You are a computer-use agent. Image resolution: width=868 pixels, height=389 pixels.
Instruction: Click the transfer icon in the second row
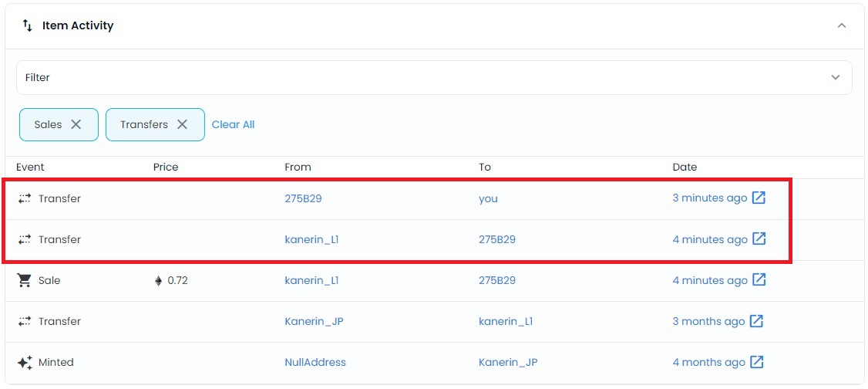(25, 239)
